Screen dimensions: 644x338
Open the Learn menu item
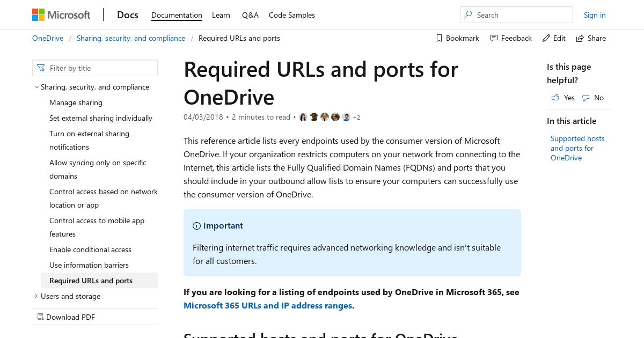[x=221, y=15]
